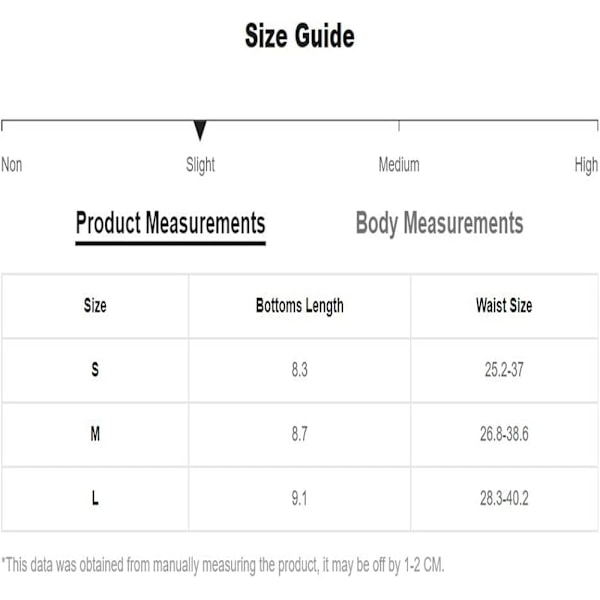Open the Body Measurements tab
This screenshot has width=600, height=600.
[x=439, y=223]
